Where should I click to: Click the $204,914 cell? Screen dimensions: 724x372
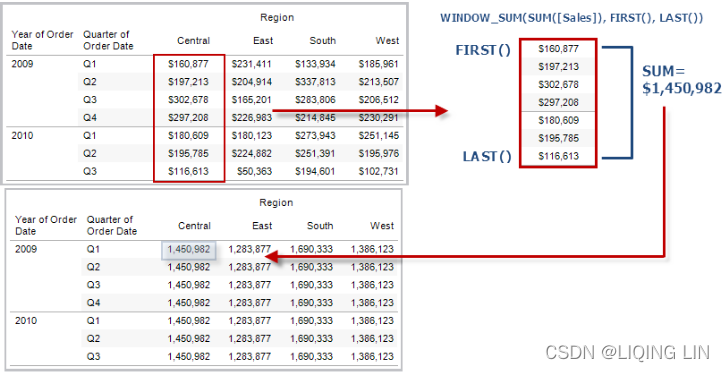pos(252,82)
